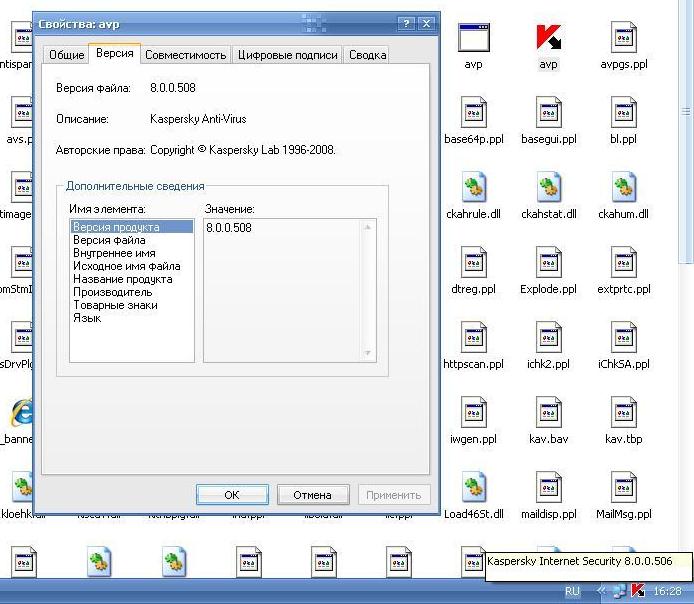Select the kav.bav file icon
The width and height of the screenshot is (694, 604).
[x=548, y=412]
